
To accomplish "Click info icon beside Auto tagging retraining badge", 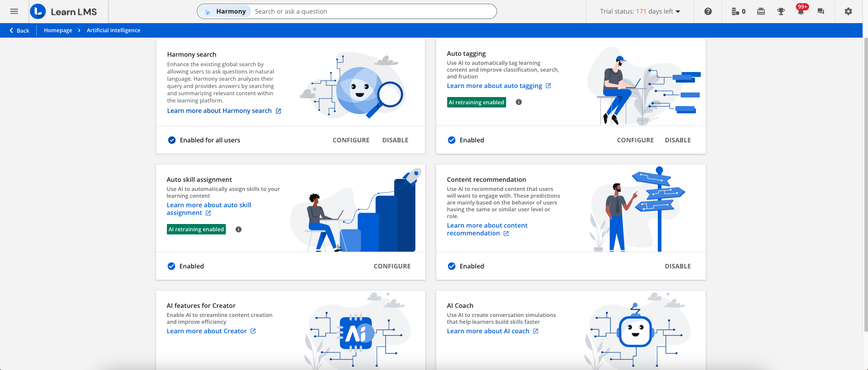I will (519, 102).
